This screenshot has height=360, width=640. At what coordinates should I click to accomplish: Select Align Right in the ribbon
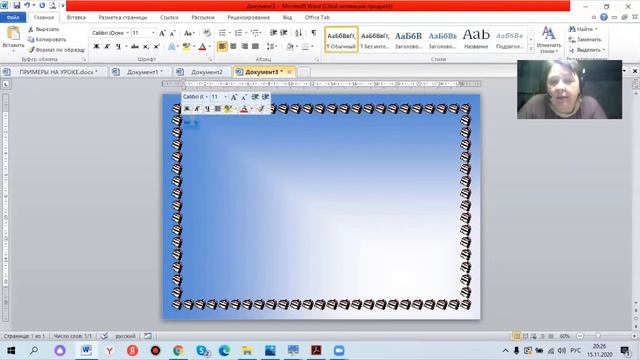(x=244, y=47)
